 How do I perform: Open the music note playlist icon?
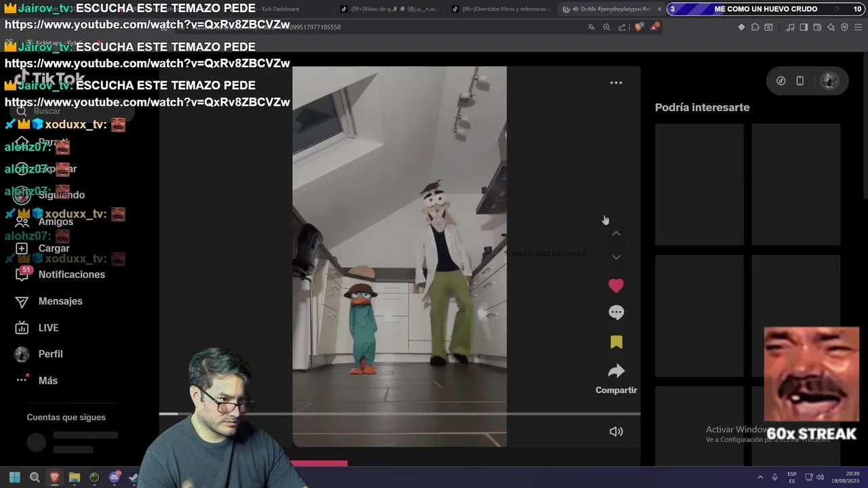pos(790,27)
